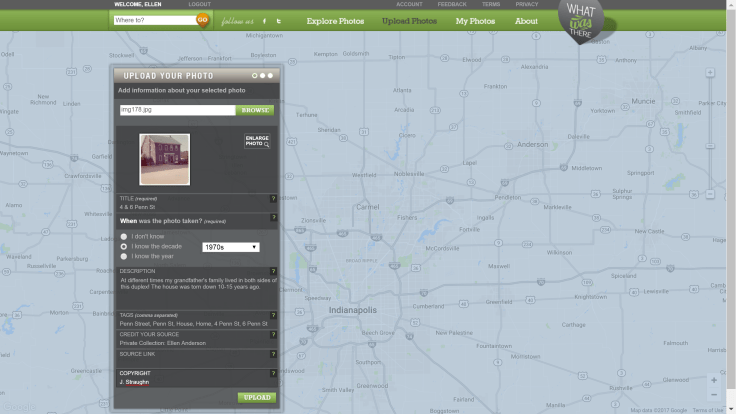Screen dimensions: 736x414
Task: Go to Explore Photos tab
Action: click(x=335, y=21)
